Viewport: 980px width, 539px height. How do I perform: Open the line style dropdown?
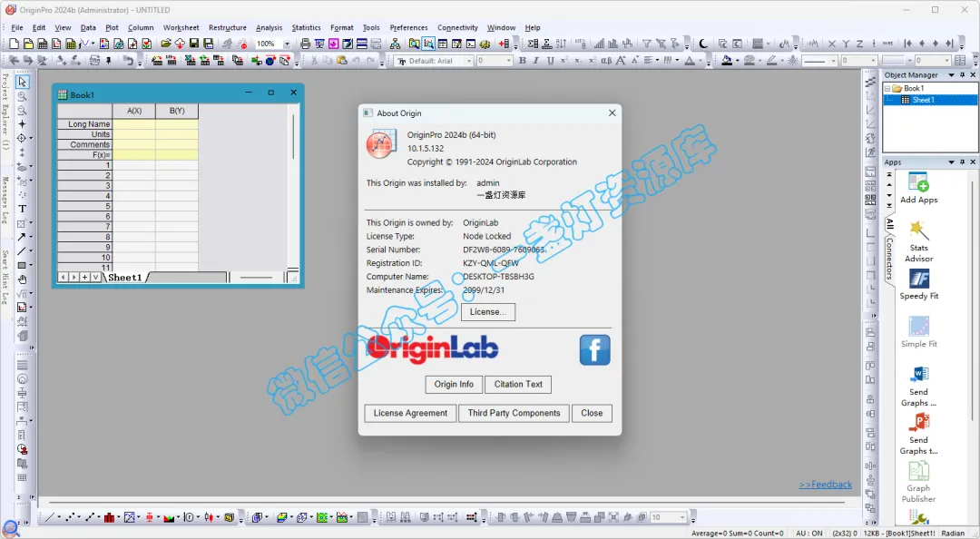(833, 61)
